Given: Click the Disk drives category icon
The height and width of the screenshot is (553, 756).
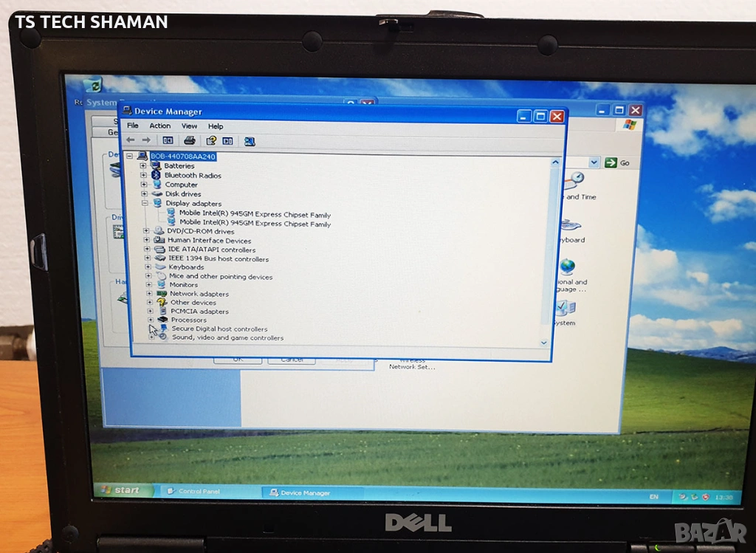Looking at the screenshot, I should pos(157,193).
